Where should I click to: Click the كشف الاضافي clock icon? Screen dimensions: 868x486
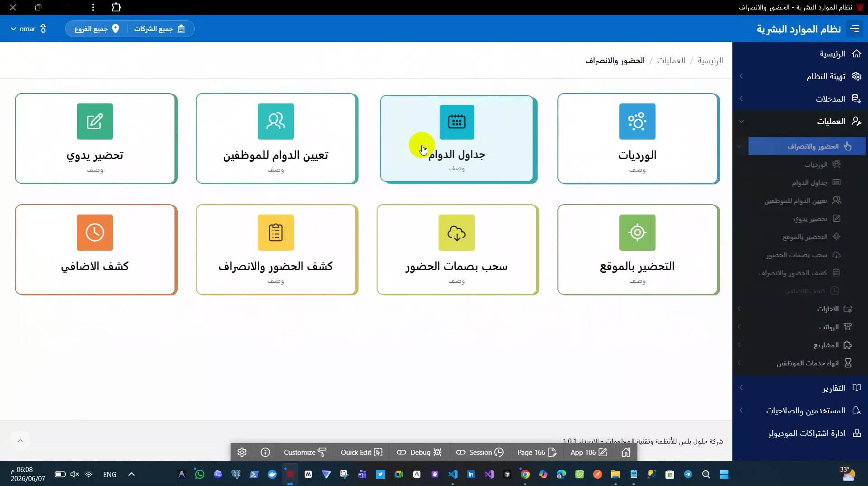pos(95,233)
